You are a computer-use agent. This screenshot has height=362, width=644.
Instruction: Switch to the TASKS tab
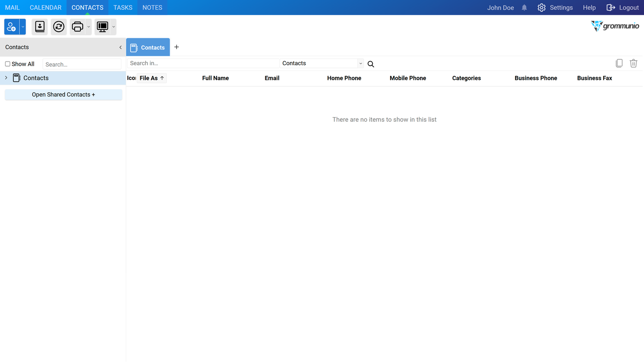[x=123, y=8]
